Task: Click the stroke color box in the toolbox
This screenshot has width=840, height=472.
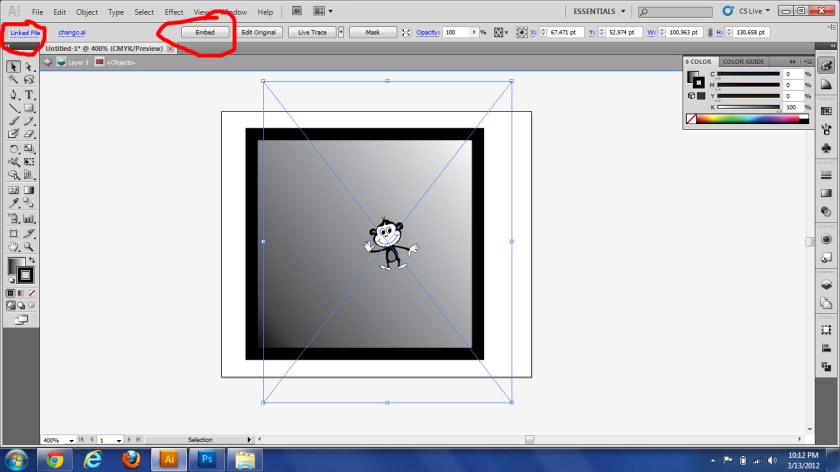Action: (25, 275)
